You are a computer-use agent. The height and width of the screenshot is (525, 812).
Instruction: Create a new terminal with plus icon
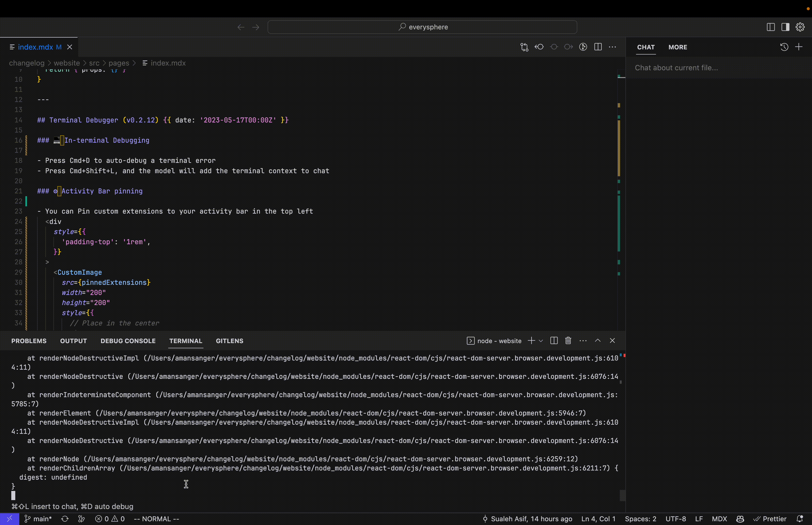click(531, 341)
